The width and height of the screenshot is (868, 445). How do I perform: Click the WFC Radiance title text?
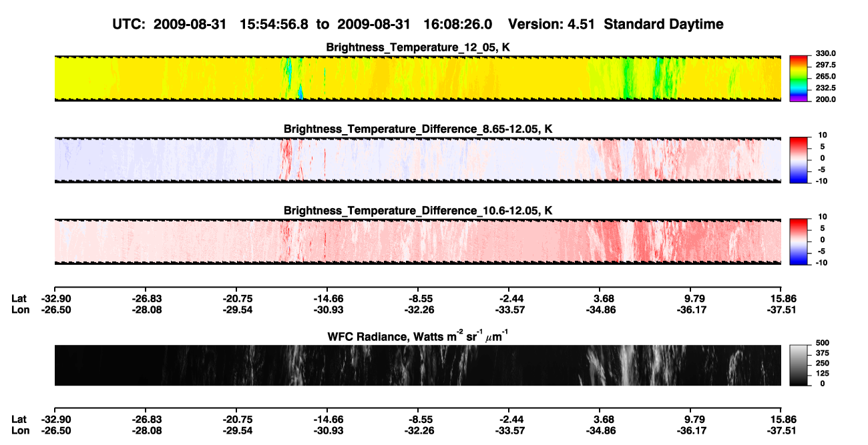tap(418, 336)
